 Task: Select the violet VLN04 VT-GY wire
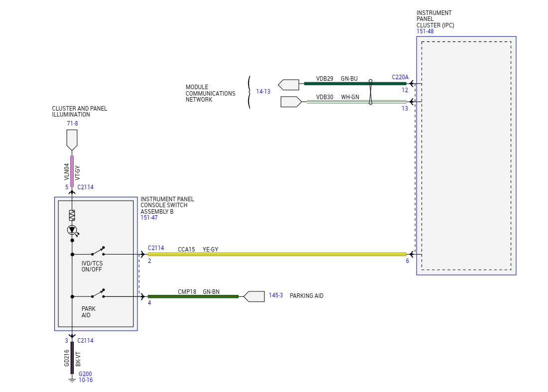[72, 171]
